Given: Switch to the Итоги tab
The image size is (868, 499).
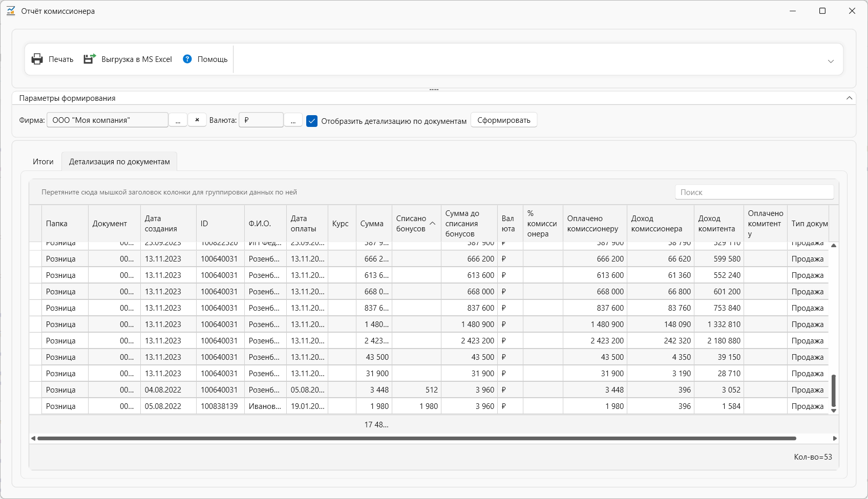Looking at the screenshot, I should (43, 162).
